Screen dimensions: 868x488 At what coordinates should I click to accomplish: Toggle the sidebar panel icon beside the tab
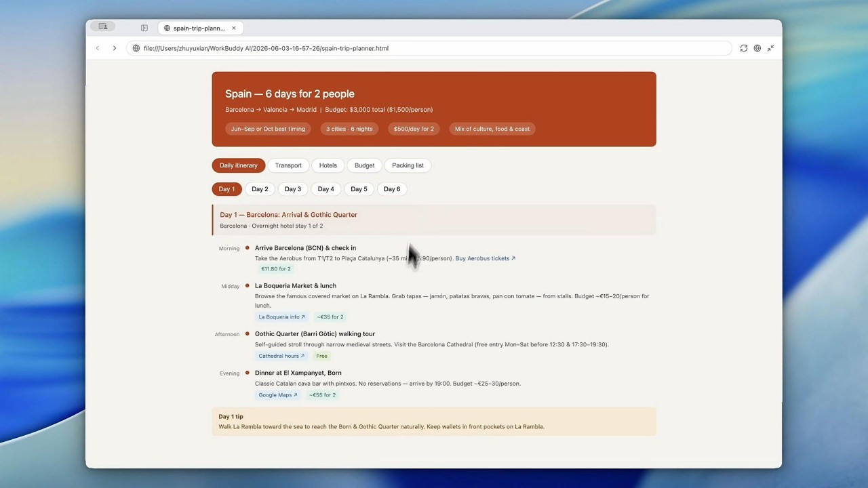tap(144, 28)
